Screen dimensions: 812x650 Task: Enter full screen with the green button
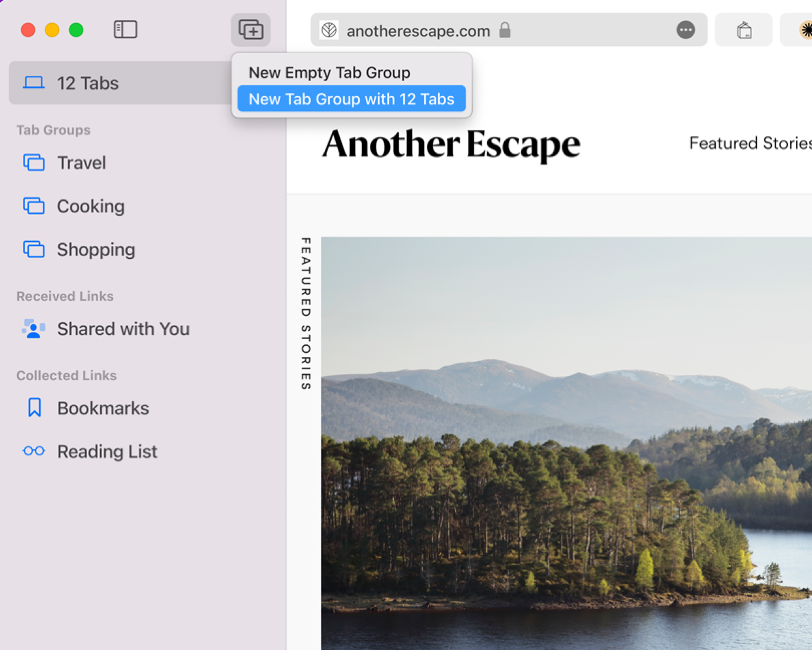(x=76, y=30)
